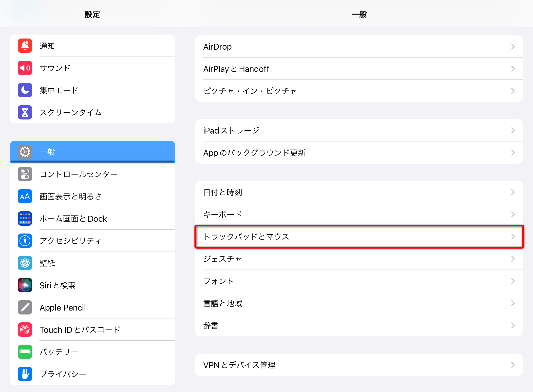Tap the Screen Time hourglass icon
Viewport: 533px width, 392px height.
25,112
